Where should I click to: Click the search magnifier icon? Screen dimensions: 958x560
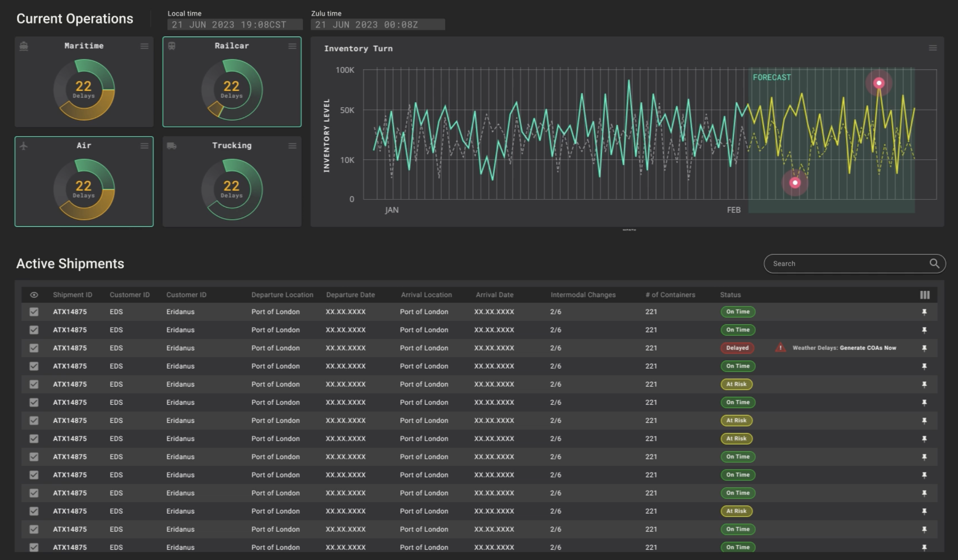[934, 263]
